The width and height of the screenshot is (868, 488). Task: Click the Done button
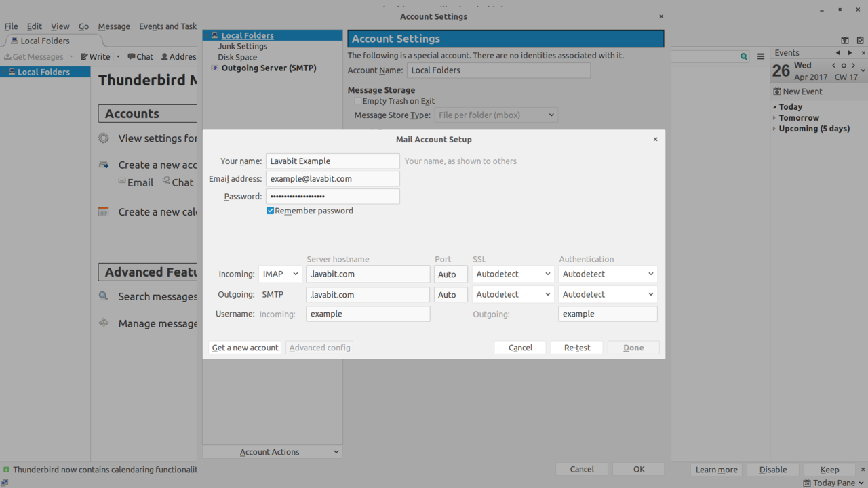pos(633,348)
